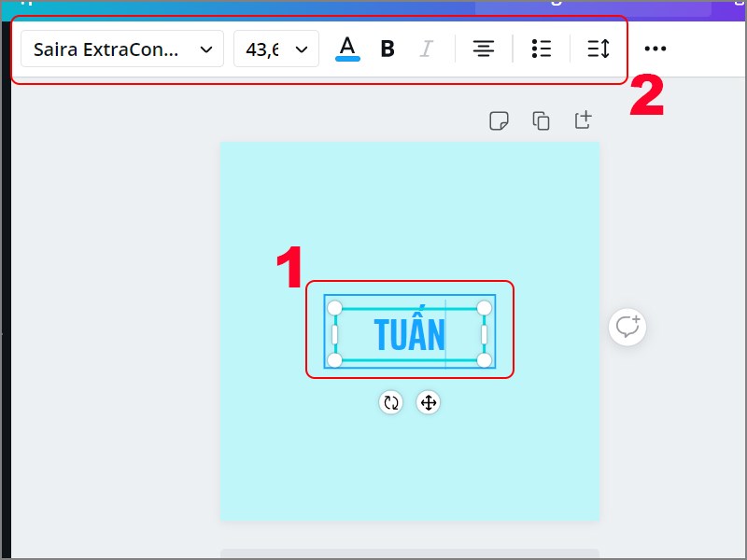
Task: Click the left side resize handle of the text box
Action: click(334, 333)
